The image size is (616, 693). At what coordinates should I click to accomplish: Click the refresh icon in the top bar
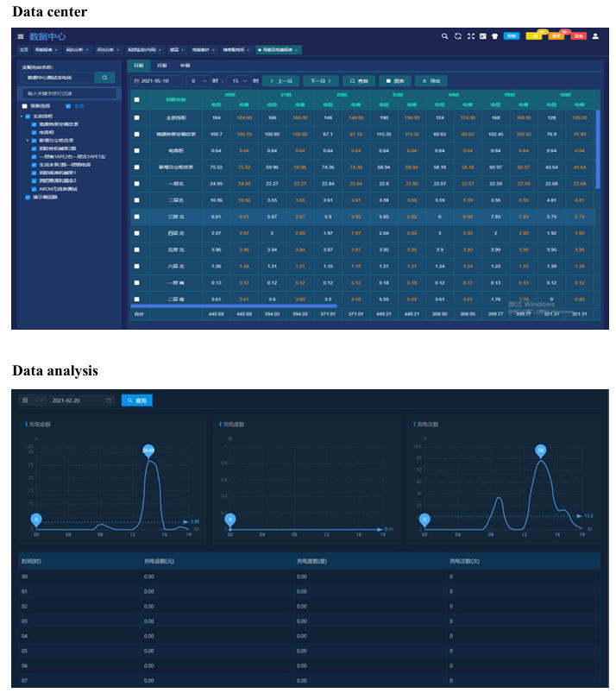pos(458,36)
